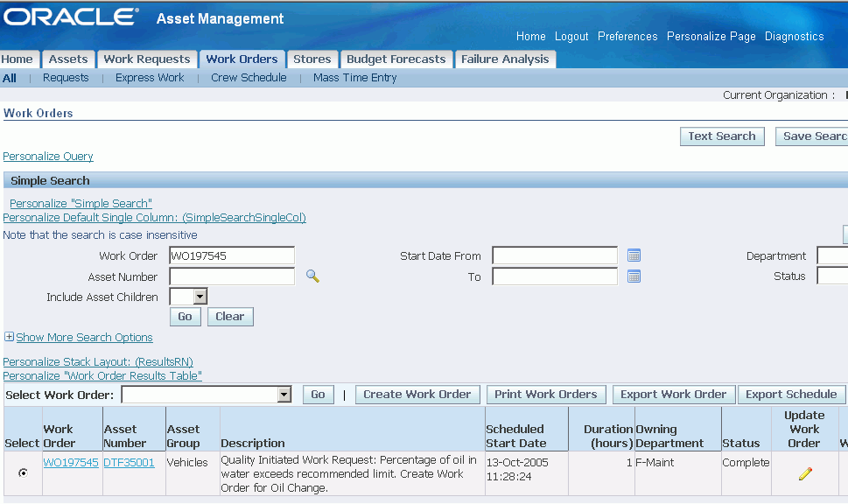Click the Oracle logo
The width and height of the screenshot is (848, 504).
(71, 17)
